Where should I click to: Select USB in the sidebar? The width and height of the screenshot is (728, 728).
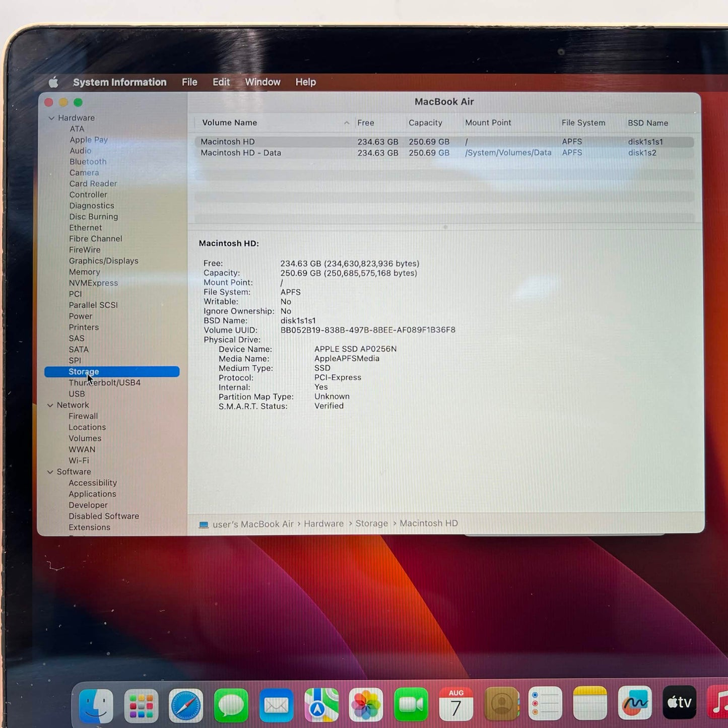[x=77, y=394]
